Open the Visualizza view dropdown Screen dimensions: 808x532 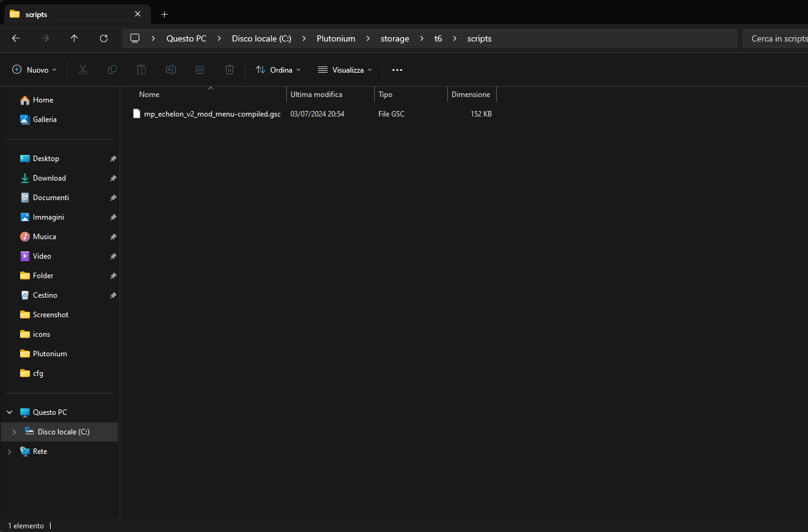tap(345, 70)
